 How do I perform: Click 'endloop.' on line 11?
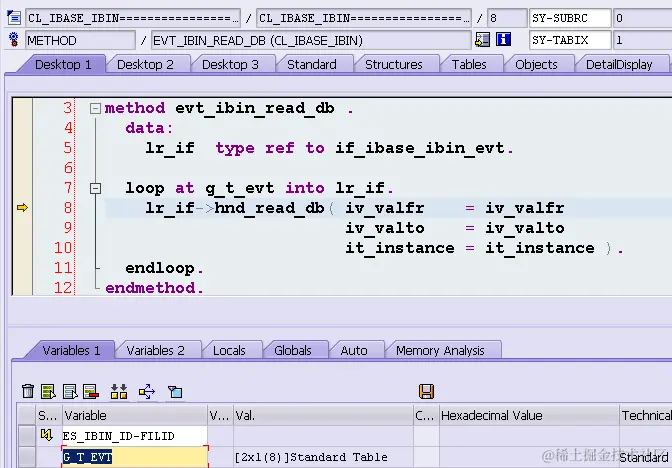(165, 268)
